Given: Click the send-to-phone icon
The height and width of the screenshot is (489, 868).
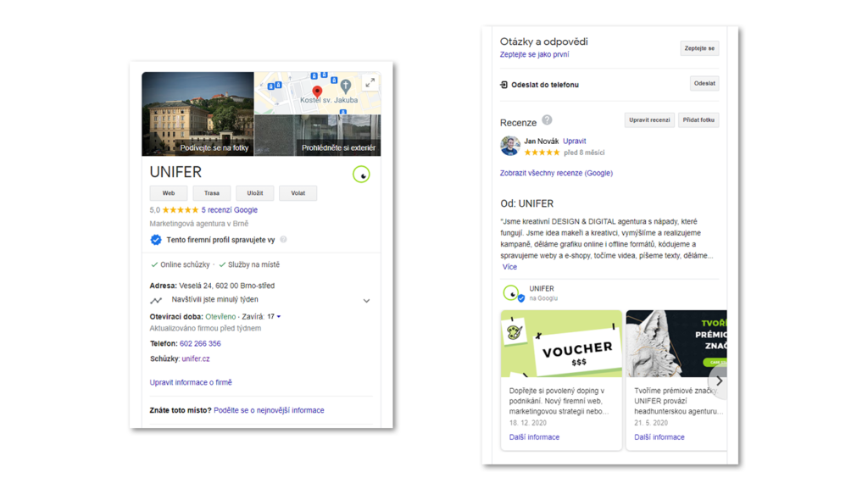Looking at the screenshot, I should click(x=504, y=85).
